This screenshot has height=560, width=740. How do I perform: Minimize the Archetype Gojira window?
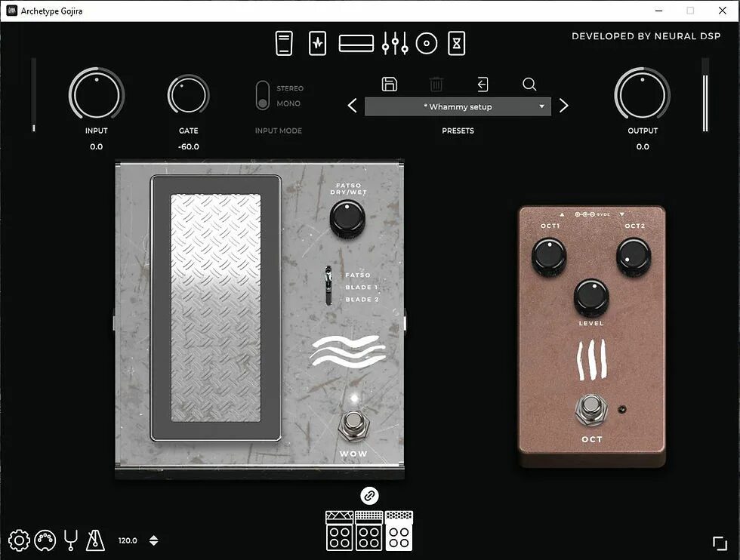pos(658,11)
